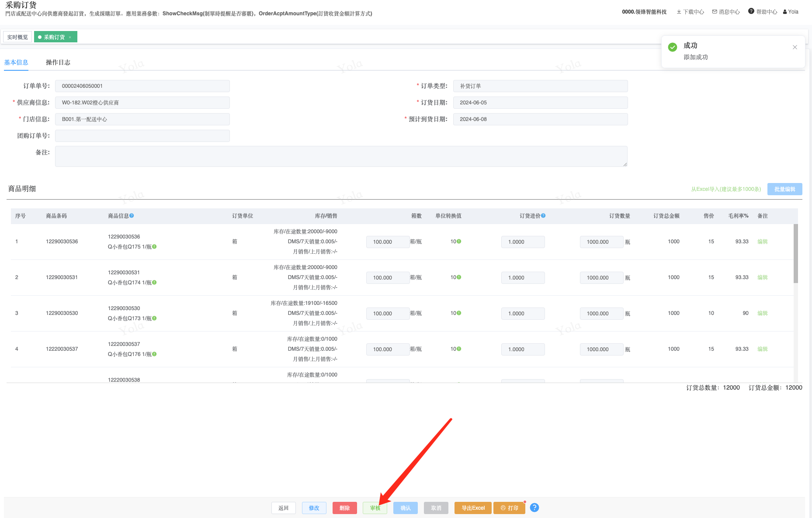Click 订货进价 input in row 12290030531
This screenshot has width=812, height=518.
click(x=523, y=278)
